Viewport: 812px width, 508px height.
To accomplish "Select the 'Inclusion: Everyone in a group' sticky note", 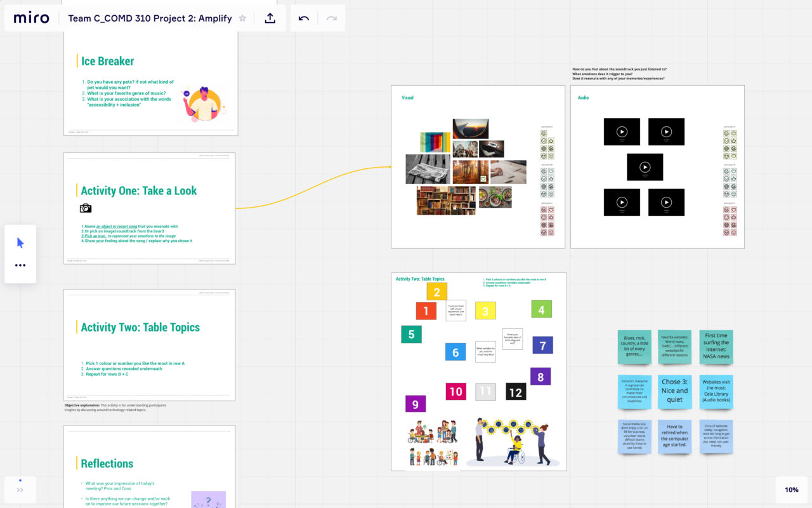I will (635, 392).
